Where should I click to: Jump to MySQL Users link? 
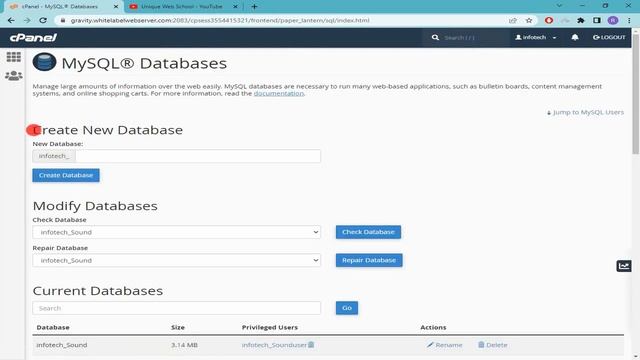585,112
